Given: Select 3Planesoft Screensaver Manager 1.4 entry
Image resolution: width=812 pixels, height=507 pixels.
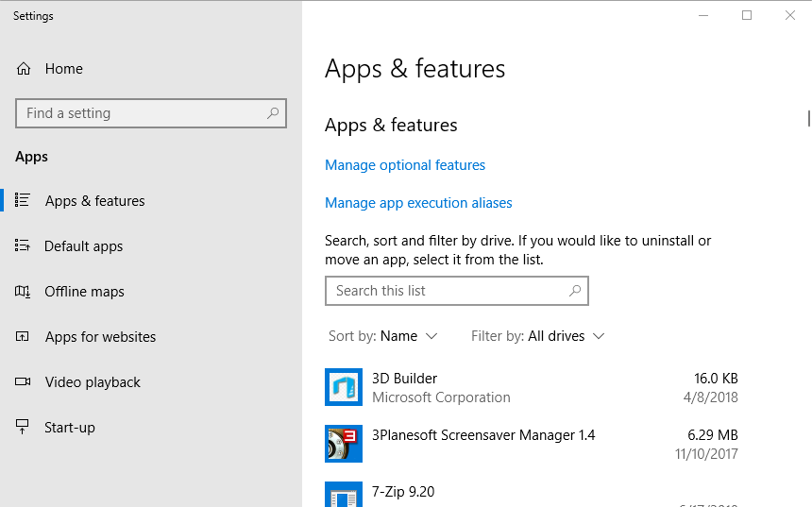Looking at the screenshot, I should coord(532,444).
